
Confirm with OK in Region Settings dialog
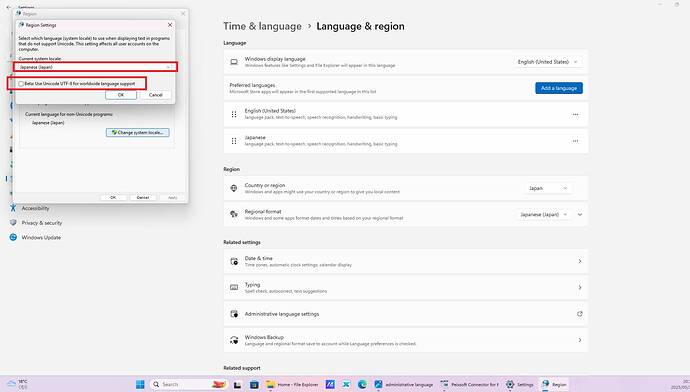[121, 95]
